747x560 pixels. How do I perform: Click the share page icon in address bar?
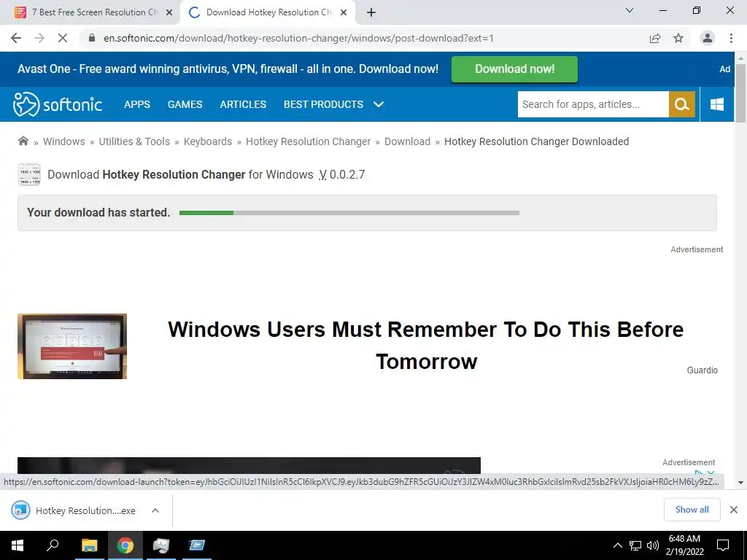tap(655, 38)
